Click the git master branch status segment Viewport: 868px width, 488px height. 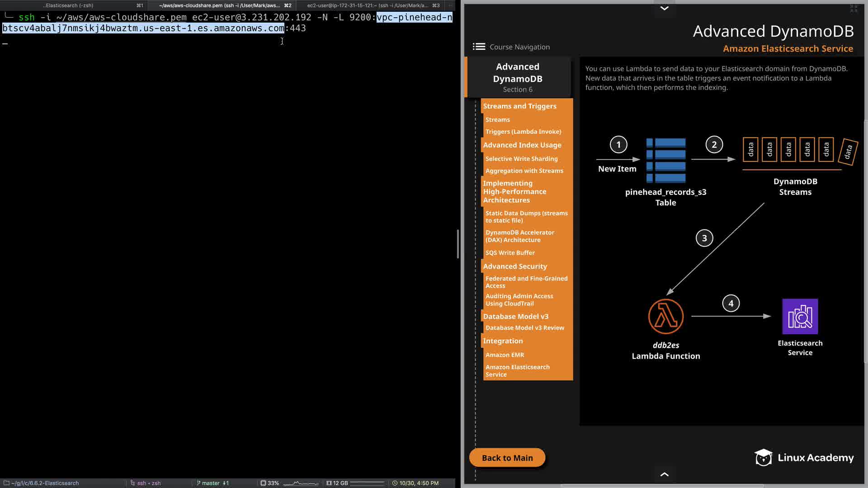click(x=212, y=483)
